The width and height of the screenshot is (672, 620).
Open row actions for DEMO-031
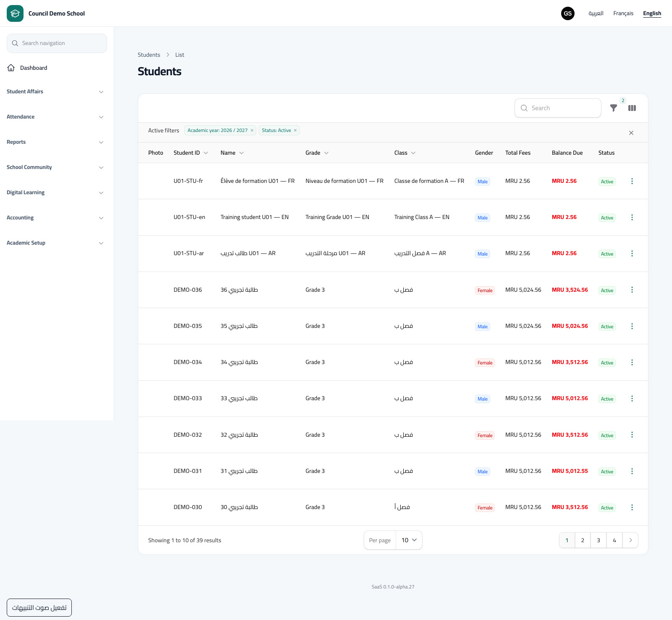[632, 471]
